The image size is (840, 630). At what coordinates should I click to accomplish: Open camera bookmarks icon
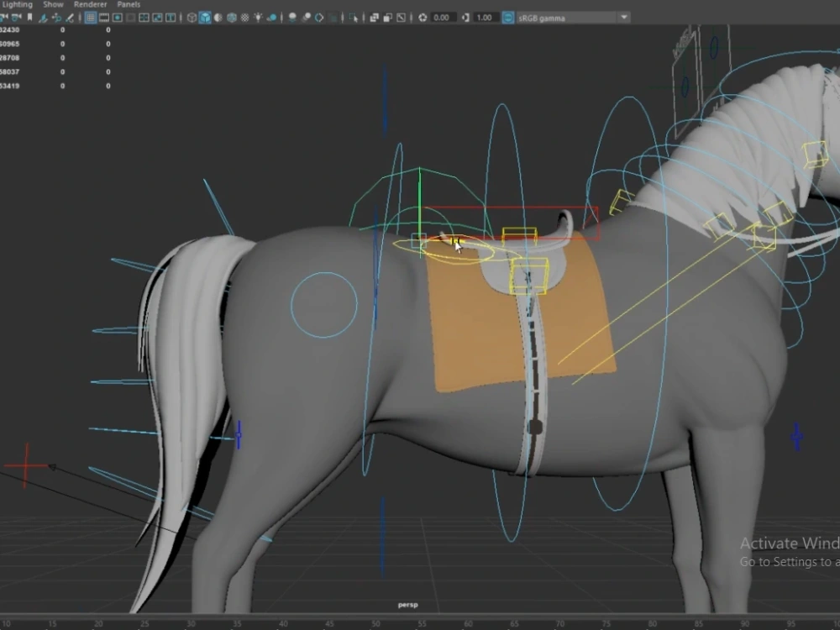coord(30,18)
